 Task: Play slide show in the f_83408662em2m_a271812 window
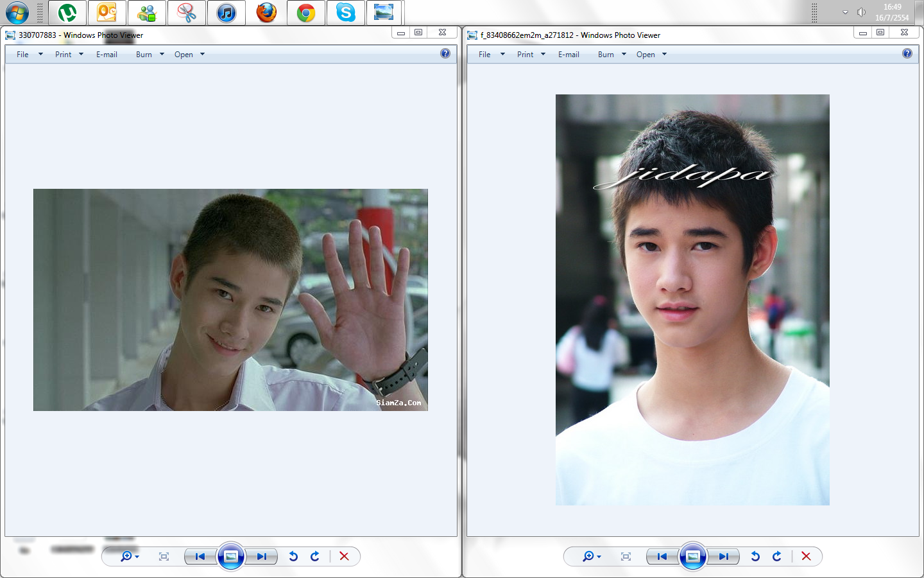tap(693, 556)
